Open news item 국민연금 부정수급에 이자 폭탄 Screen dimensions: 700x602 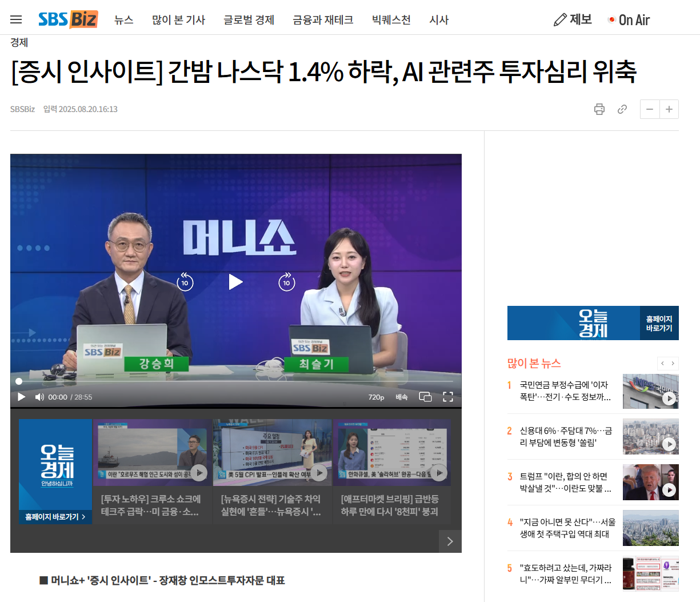pos(565,391)
